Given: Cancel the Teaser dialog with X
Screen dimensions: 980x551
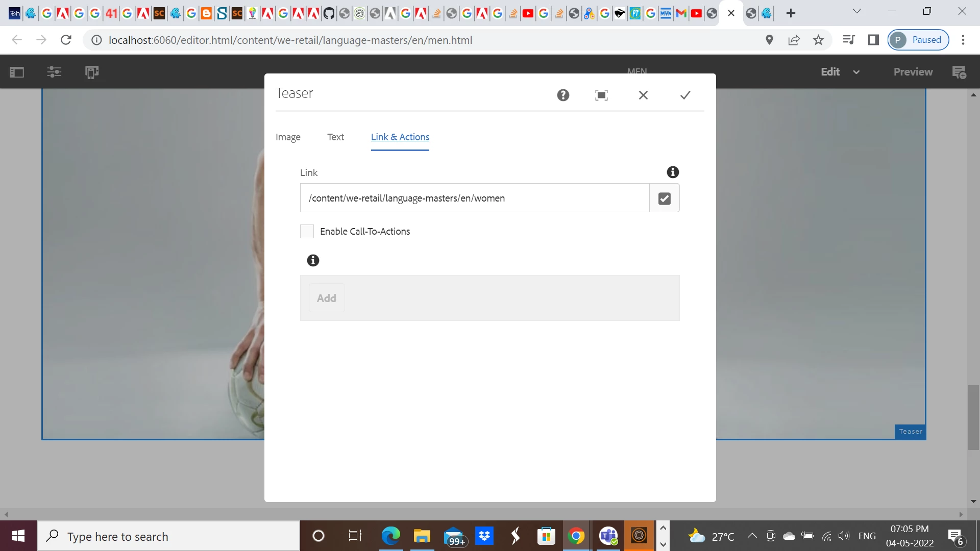Looking at the screenshot, I should [x=643, y=95].
